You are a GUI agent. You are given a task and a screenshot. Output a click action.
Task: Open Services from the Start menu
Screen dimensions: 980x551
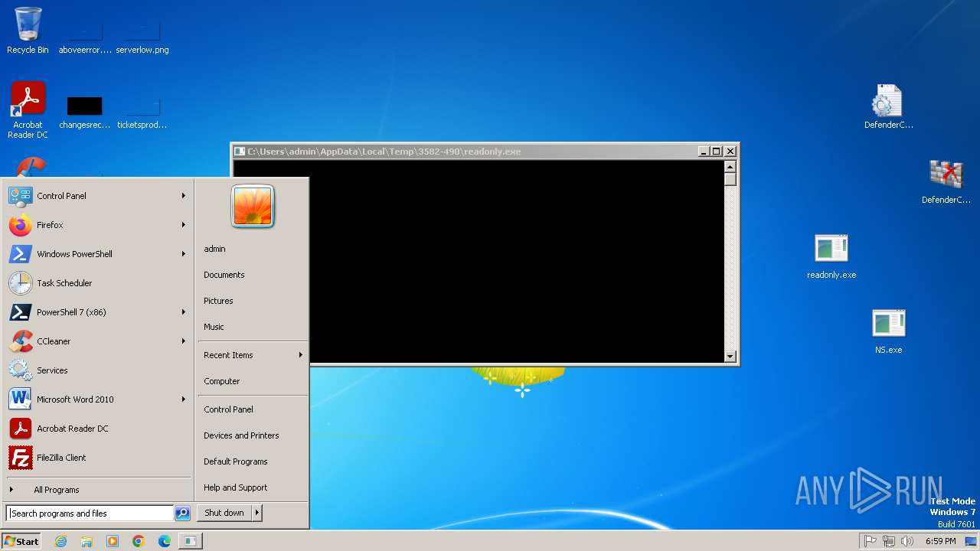pyautogui.click(x=98, y=370)
